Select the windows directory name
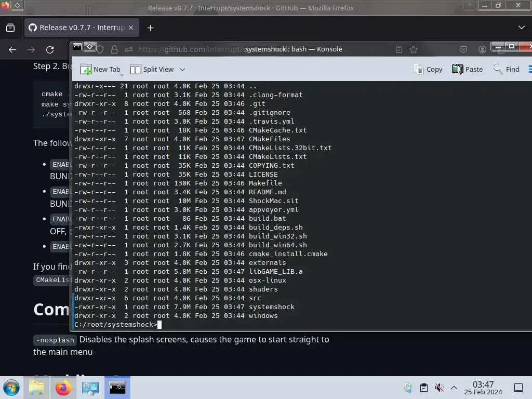Screen dimensions: 532x399 coord(263,315)
